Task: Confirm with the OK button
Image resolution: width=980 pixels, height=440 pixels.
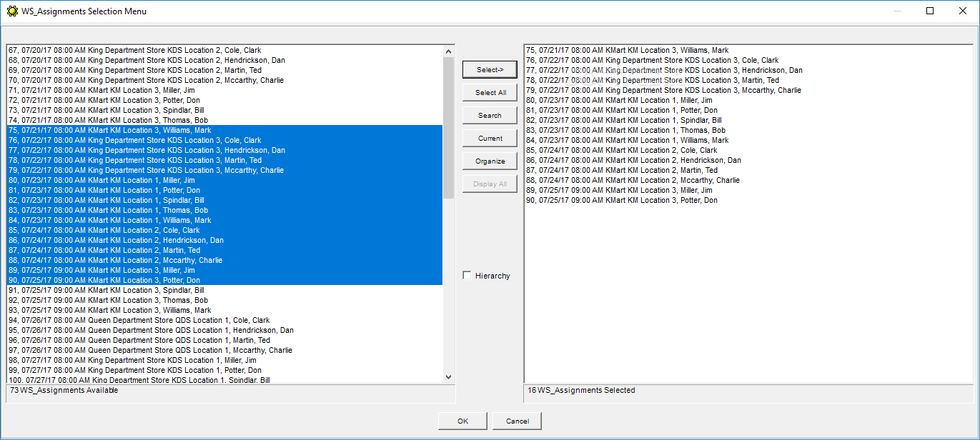Action: click(462, 421)
